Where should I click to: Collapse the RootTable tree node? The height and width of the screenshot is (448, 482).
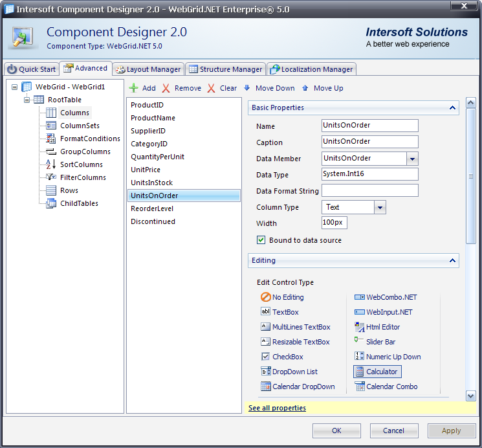27,100
